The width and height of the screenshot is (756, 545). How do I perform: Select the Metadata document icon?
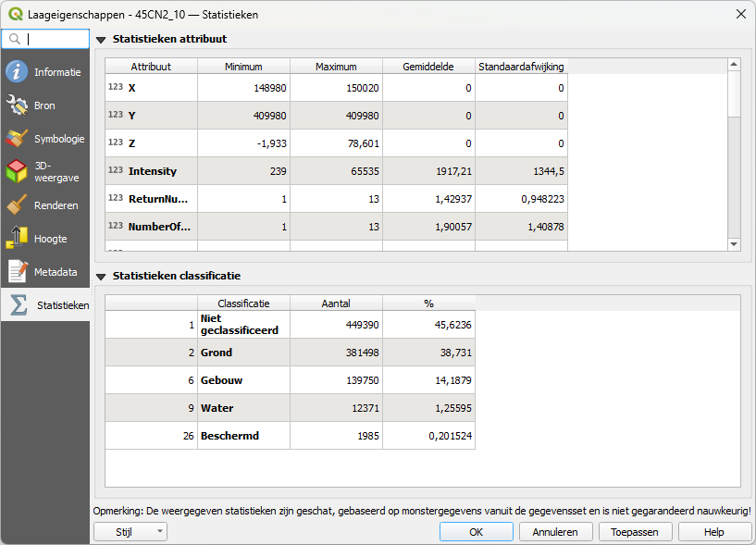pos(17,272)
